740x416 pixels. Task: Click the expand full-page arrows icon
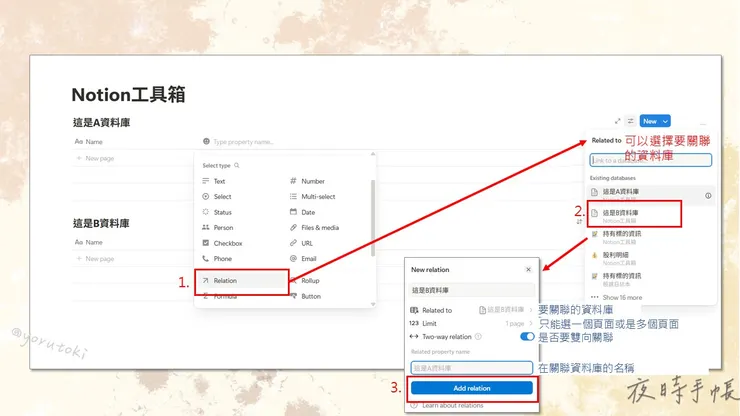coord(617,121)
